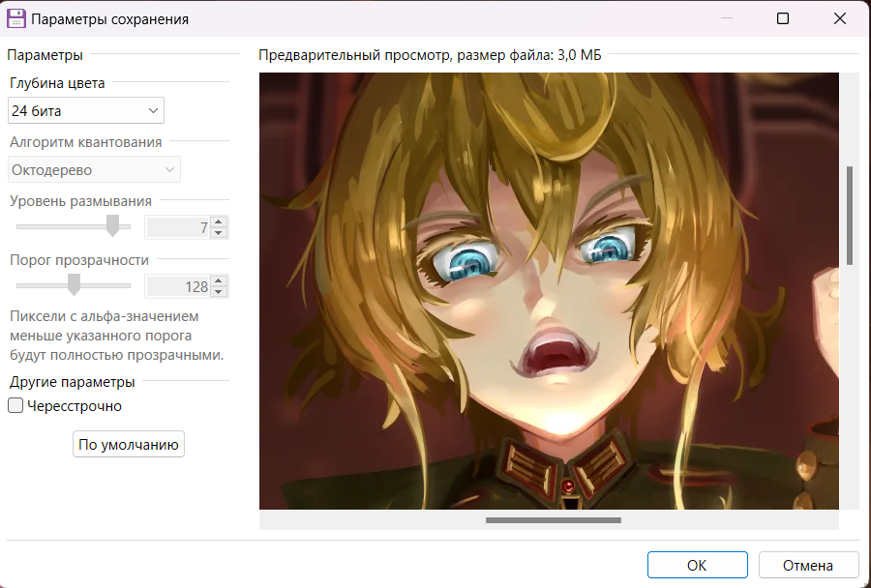Click the Порог прозрачности label
Screen dimensions: 871x588
click(x=79, y=259)
